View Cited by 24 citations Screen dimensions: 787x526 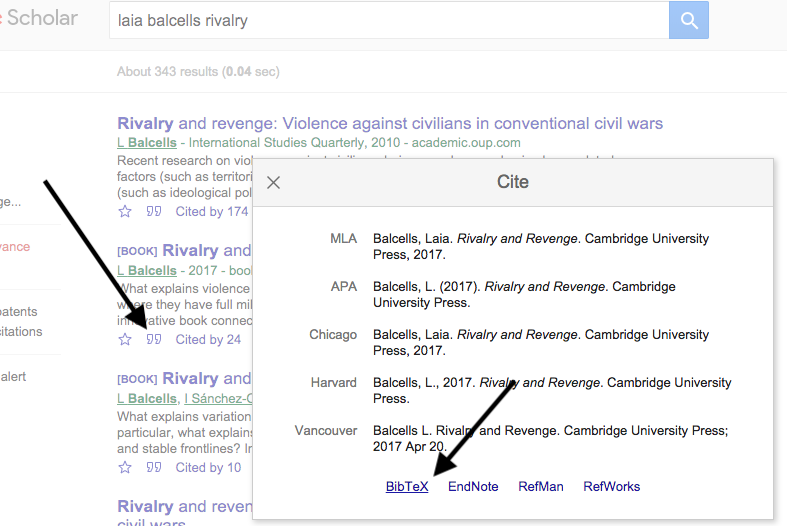208,340
